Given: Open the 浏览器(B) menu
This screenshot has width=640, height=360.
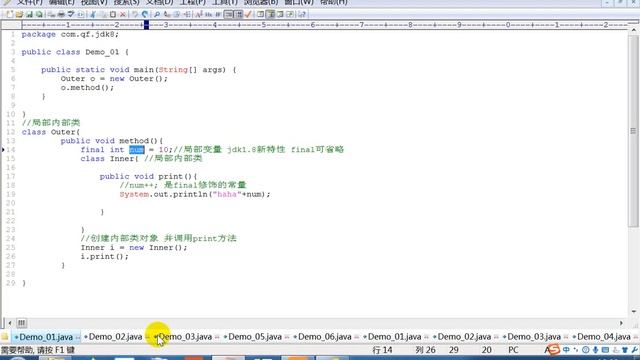Looking at the screenshot, I should click(x=261, y=2).
